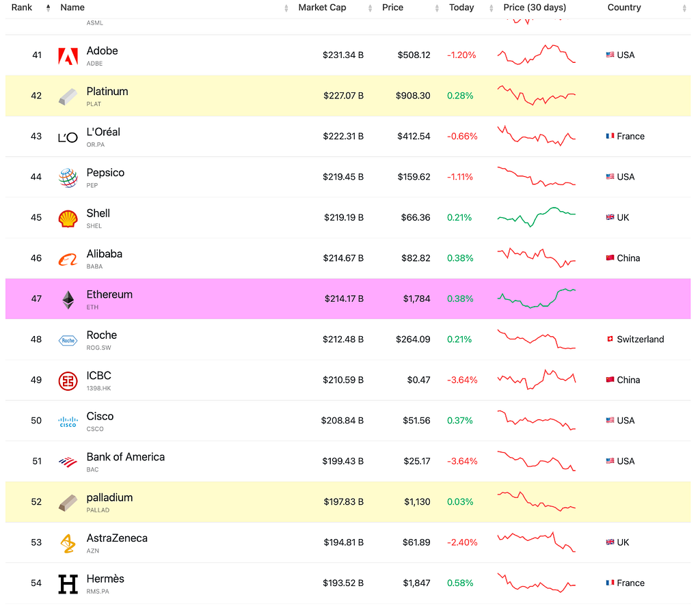The width and height of the screenshot is (700, 610).
Task: Sort by Today column header
Action: pos(461,8)
